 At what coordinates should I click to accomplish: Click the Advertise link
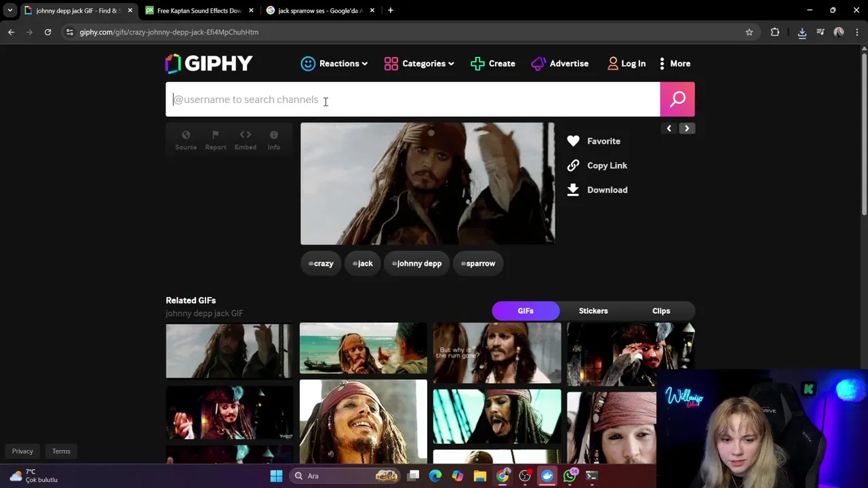click(x=560, y=64)
